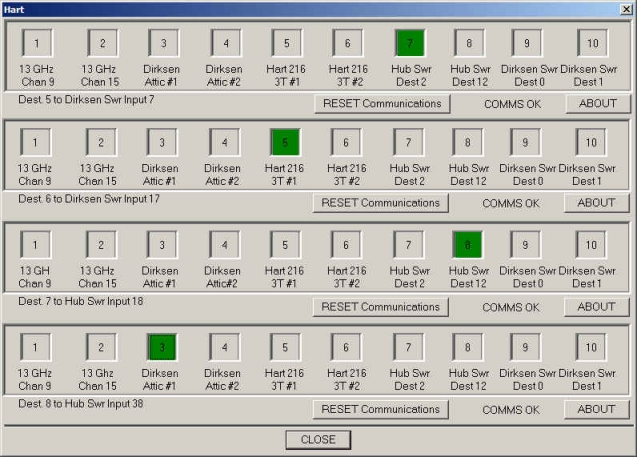Select source 6 Hart 216 3T #2 for Dest. 7
This screenshot has width=637, height=457.
(346, 245)
